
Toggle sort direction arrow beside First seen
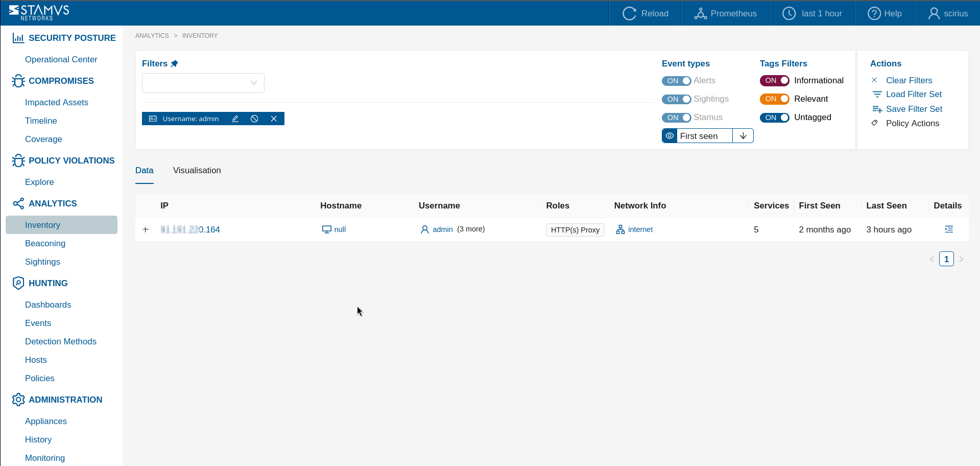[743, 136]
